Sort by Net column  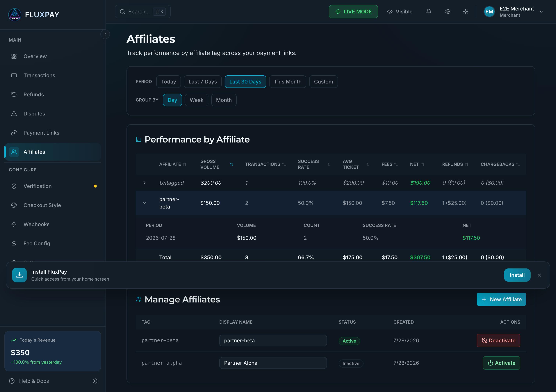[417, 164]
